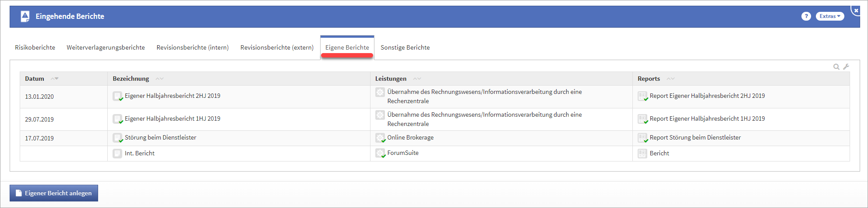The width and height of the screenshot is (868, 208).
Task: Sort table by Bezeichnung column arrows
Action: (159, 79)
